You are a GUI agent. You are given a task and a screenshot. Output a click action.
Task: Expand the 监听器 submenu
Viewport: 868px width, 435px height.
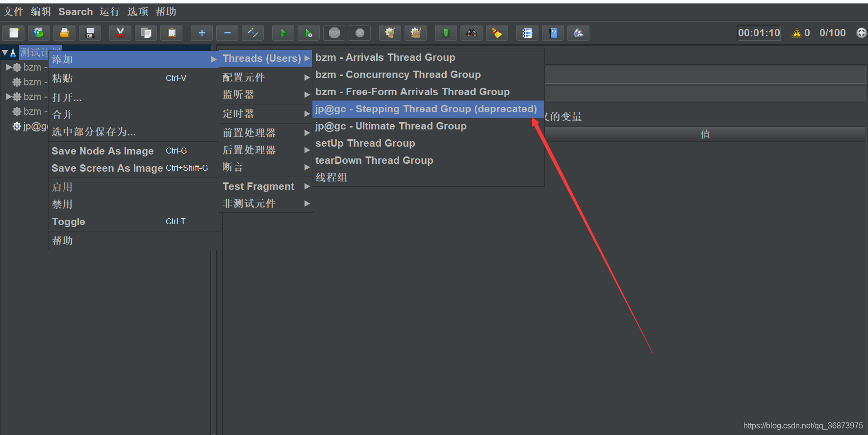coord(266,94)
